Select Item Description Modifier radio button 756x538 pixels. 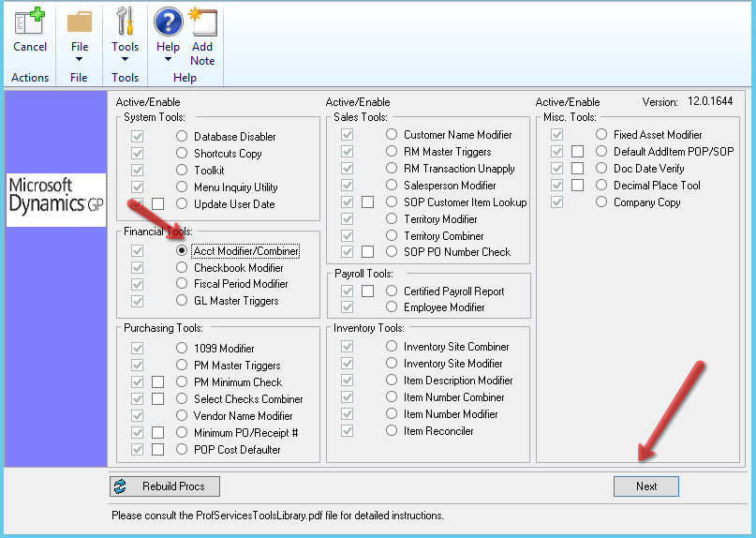pos(392,380)
